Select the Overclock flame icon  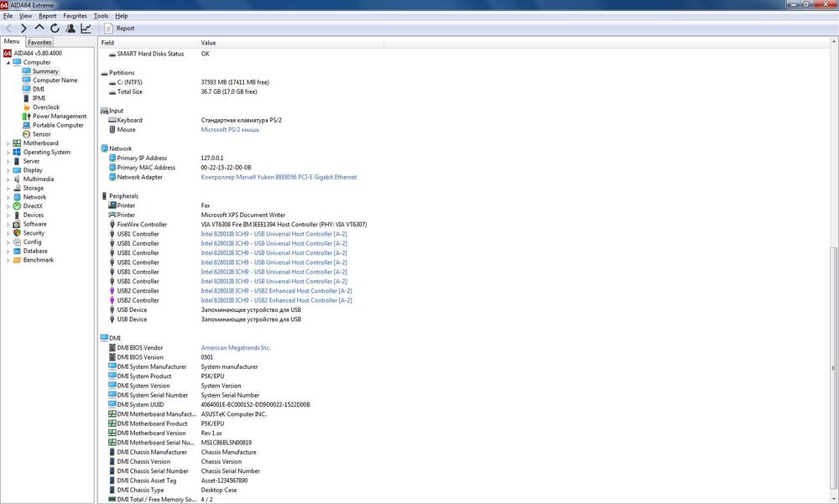pyautogui.click(x=26, y=107)
